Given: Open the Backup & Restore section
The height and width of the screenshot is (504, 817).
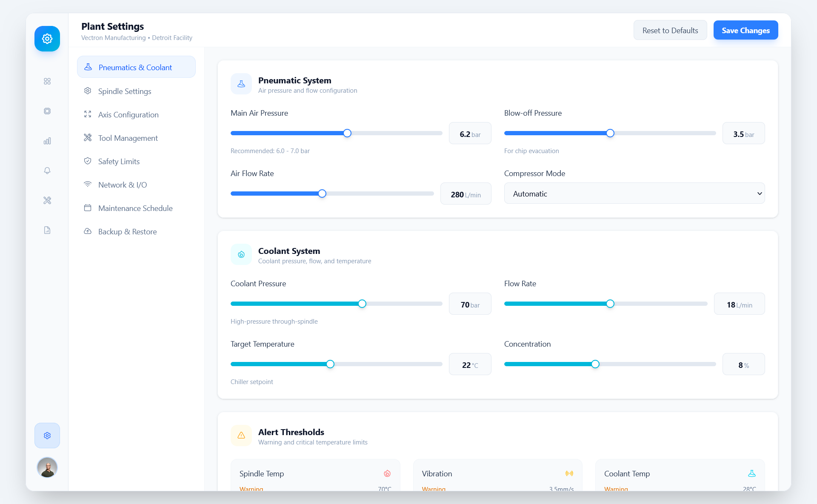Looking at the screenshot, I should click(x=127, y=231).
